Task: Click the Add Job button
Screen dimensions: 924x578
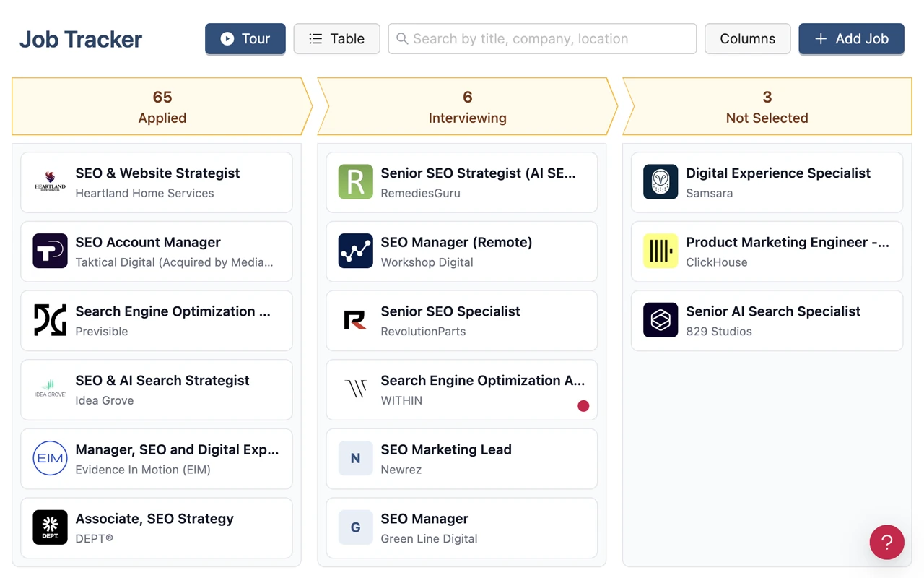Action: [851, 38]
